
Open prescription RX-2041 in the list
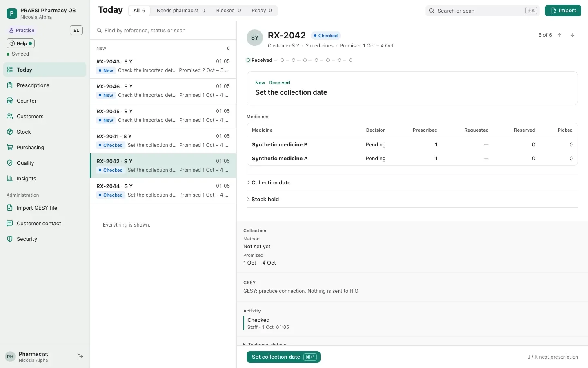click(163, 141)
